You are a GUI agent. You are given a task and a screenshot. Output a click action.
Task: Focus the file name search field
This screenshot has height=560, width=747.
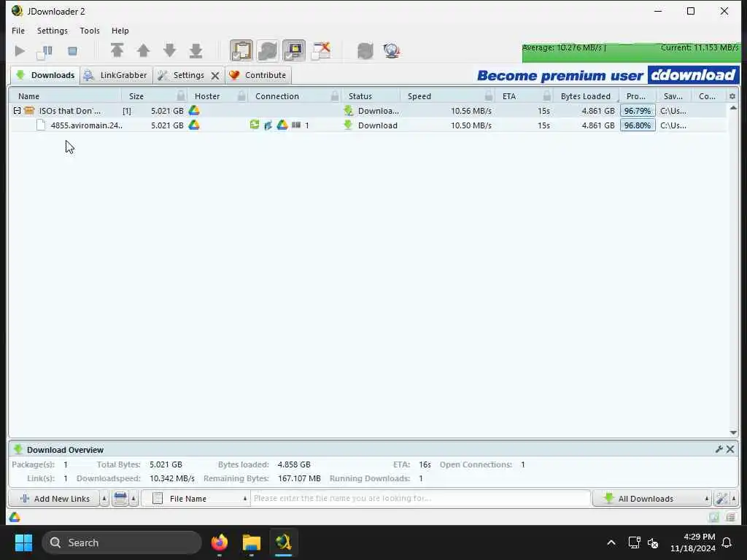pyautogui.click(x=420, y=499)
